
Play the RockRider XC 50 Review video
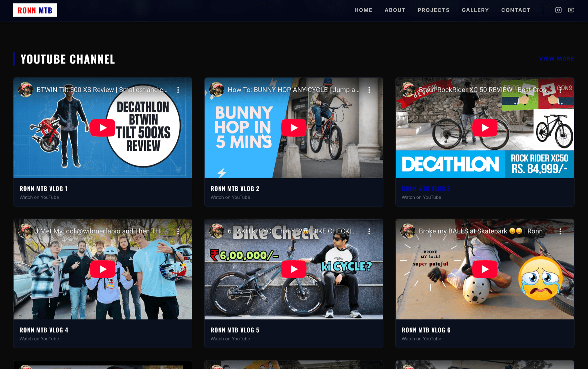pyautogui.click(x=485, y=128)
